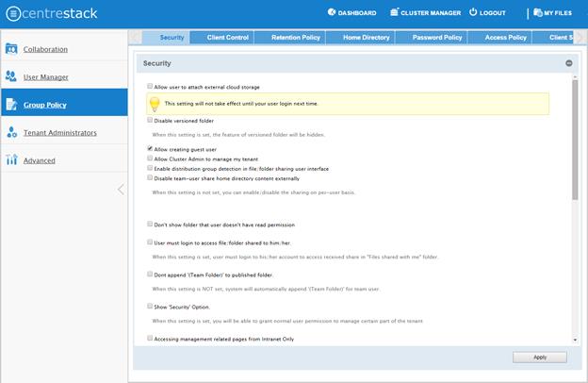Collapse the left sidebar with arrow
This screenshot has height=383, width=588.
click(x=121, y=190)
